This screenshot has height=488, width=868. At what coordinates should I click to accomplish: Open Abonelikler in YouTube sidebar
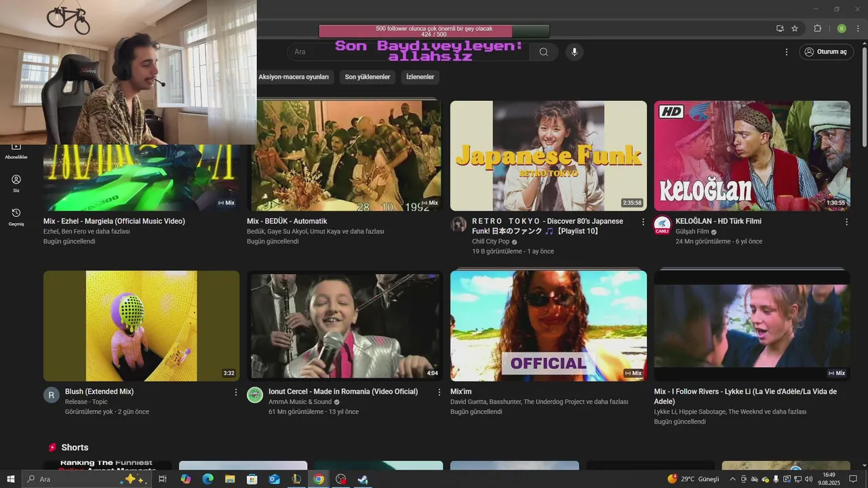pyautogui.click(x=16, y=151)
